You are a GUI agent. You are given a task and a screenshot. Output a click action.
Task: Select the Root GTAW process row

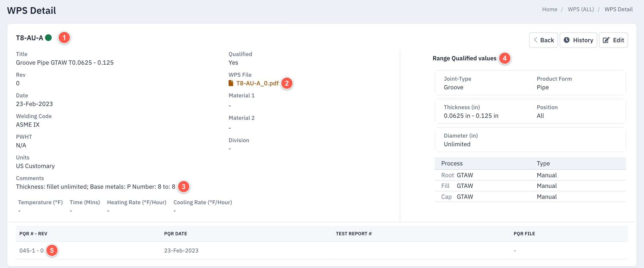(530, 175)
